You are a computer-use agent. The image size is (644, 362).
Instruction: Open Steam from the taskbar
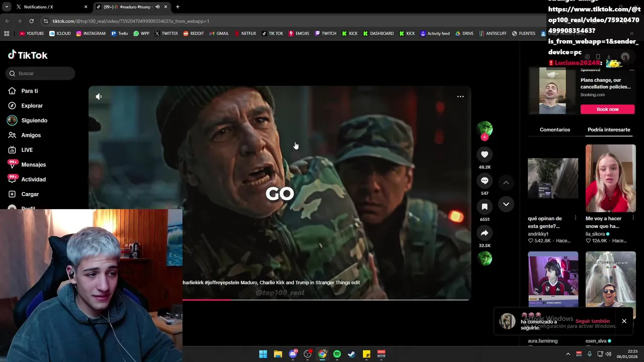[352, 354]
